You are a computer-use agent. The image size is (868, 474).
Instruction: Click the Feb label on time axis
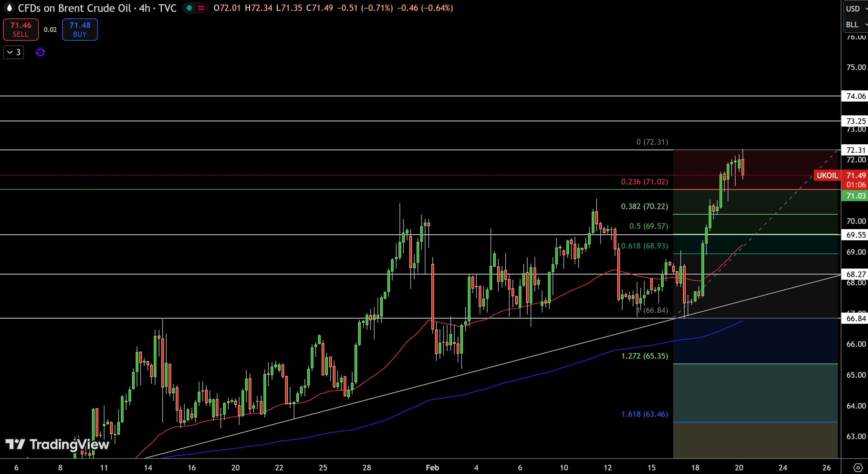(432, 468)
